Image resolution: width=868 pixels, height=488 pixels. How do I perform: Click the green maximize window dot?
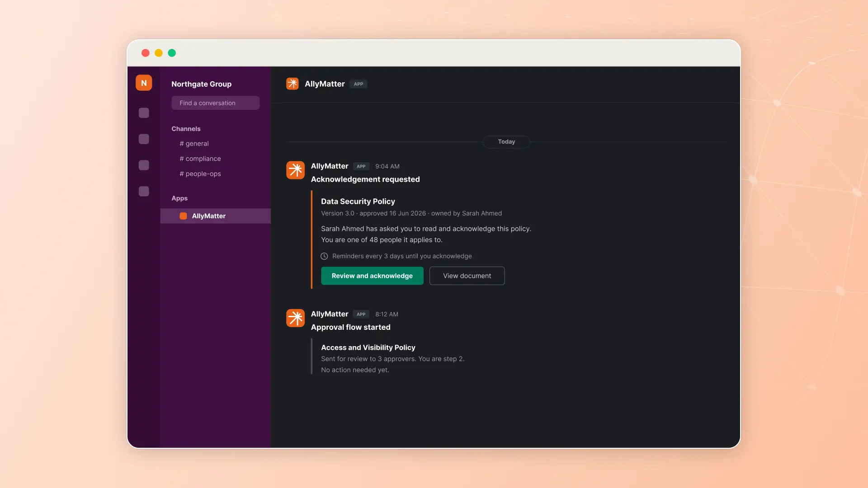click(x=172, y=53)
